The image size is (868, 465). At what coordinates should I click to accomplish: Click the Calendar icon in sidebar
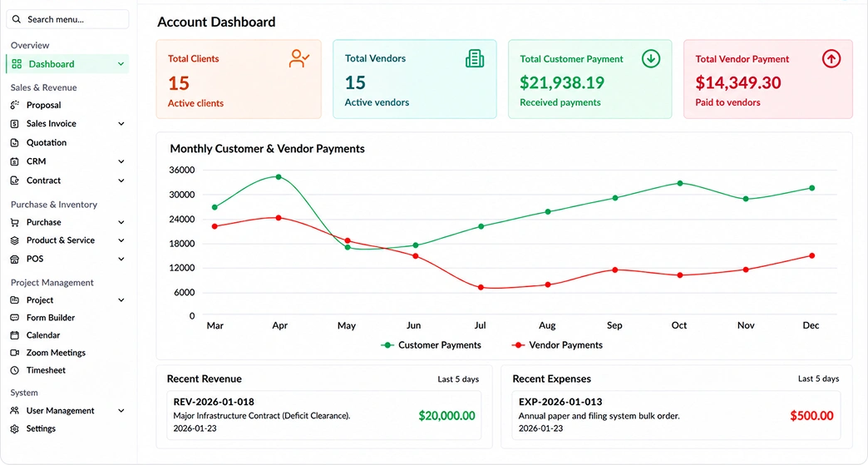15,335
